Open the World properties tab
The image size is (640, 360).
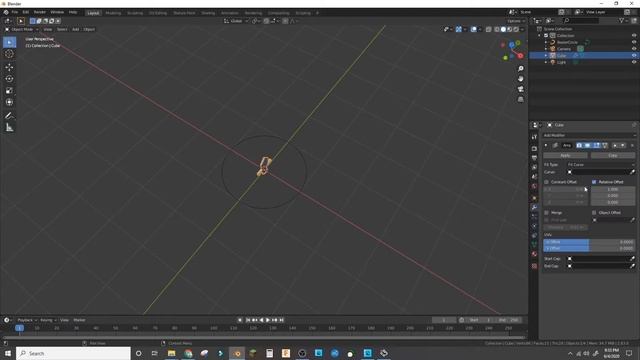(x=534, y=187)
